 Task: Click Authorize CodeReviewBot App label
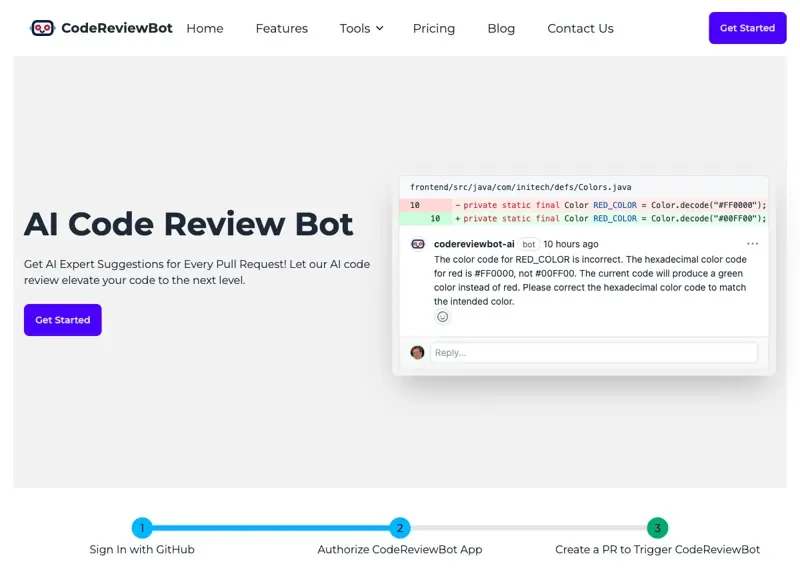(400, 549)
